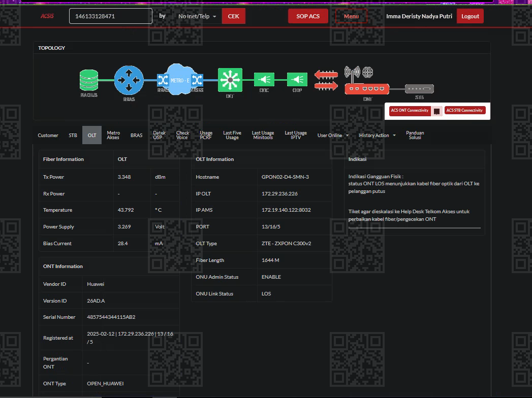532x398 pixels.
Task: Click the Version ID value 26AD.A
Action: click(96, 301)
